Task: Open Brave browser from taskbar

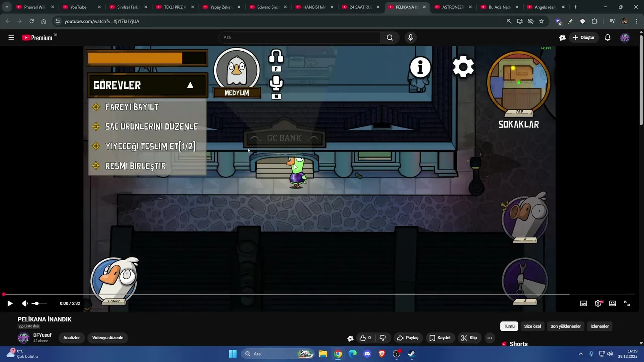Action: point(382,354)
